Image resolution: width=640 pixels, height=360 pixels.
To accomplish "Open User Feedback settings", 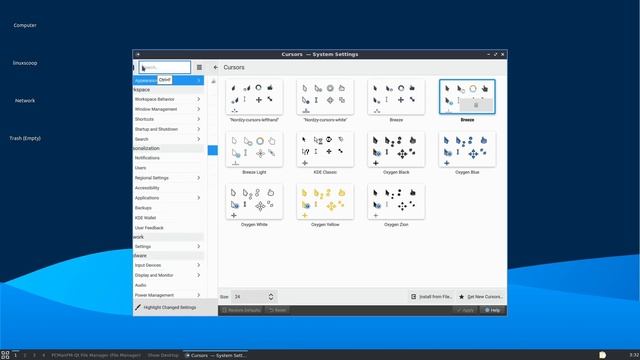I will pos(168,228).
